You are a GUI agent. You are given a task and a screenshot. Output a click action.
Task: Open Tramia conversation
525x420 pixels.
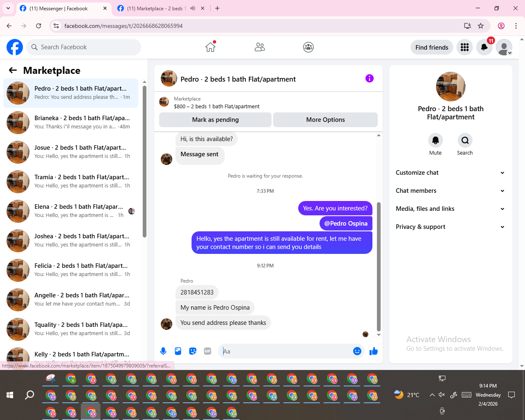pos(71,182)
